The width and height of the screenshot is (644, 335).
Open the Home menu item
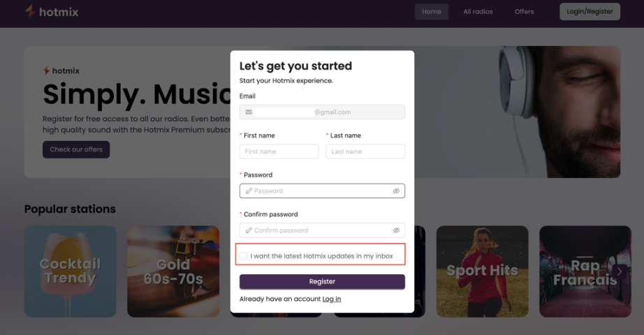click(431, 11)
